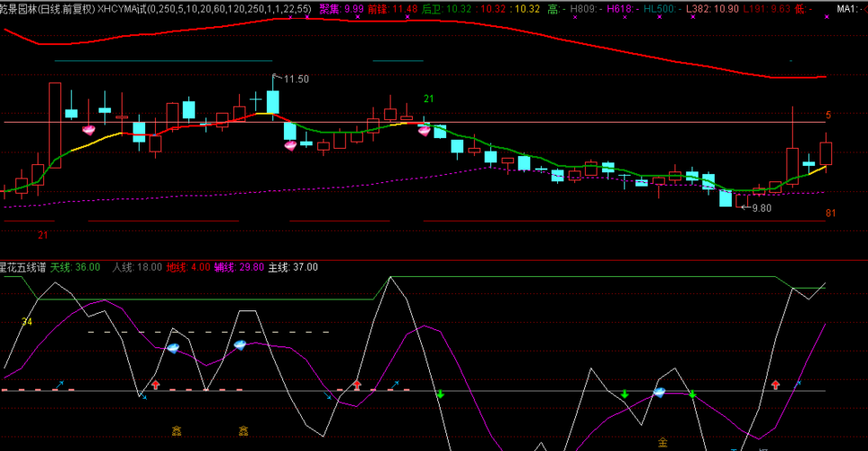This screenshot has height=451, width=868.
Task: Click the 前锋: 11.48 readout
Action: coord(392,9)
